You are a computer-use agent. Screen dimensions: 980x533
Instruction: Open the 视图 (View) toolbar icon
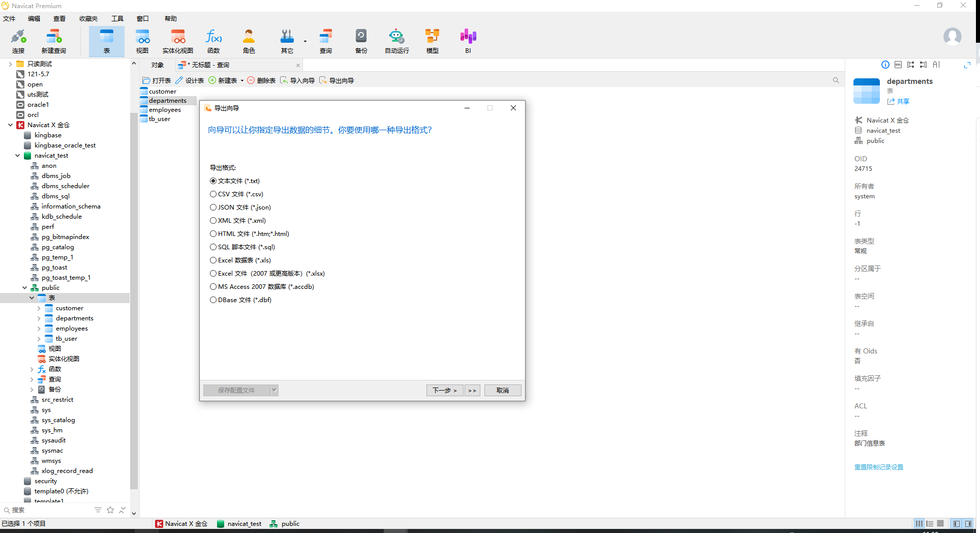pos(142,41)
